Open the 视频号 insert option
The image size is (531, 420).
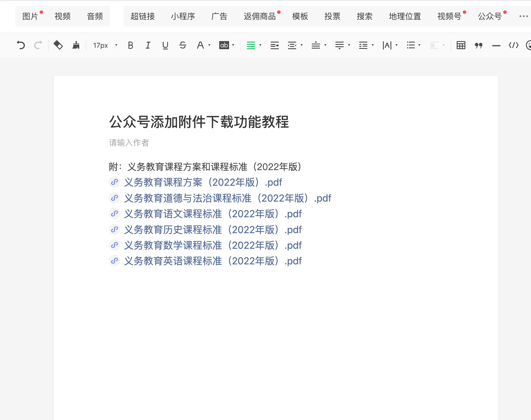click(449, 16)
